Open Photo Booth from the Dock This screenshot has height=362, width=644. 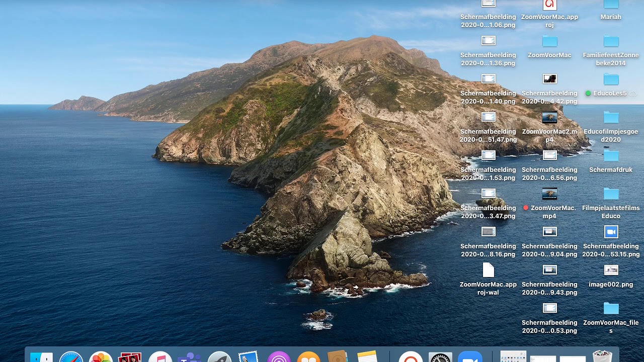click(130, 357)
